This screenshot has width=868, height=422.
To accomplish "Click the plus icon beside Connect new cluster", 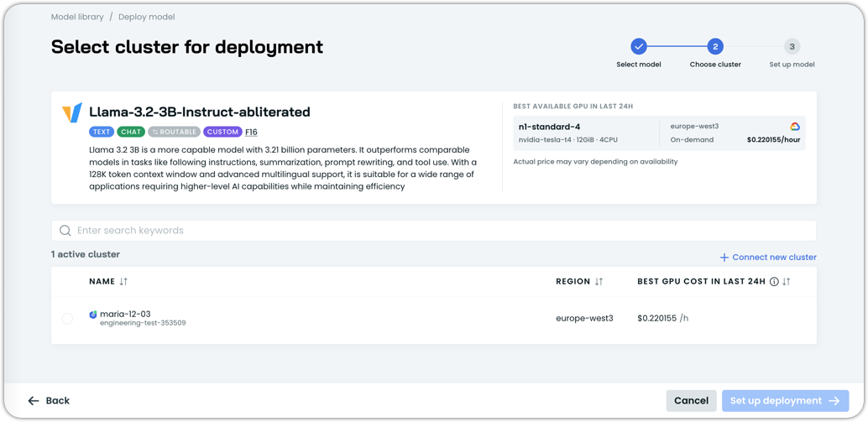I will (x=724, y=258).
